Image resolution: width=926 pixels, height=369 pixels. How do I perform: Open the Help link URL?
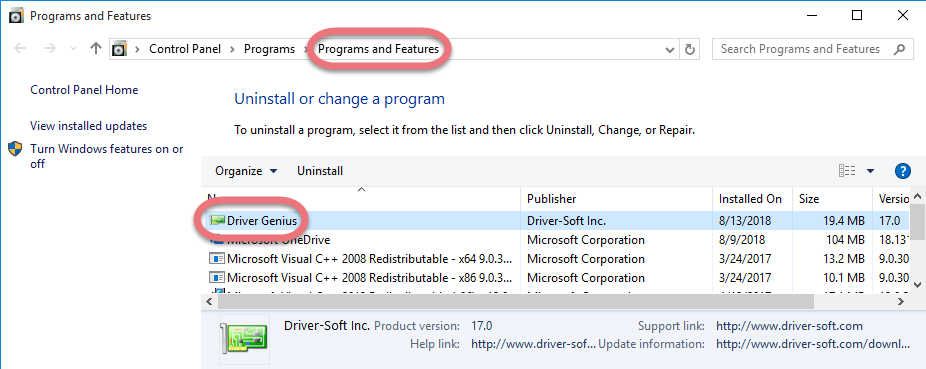[533, 344]
